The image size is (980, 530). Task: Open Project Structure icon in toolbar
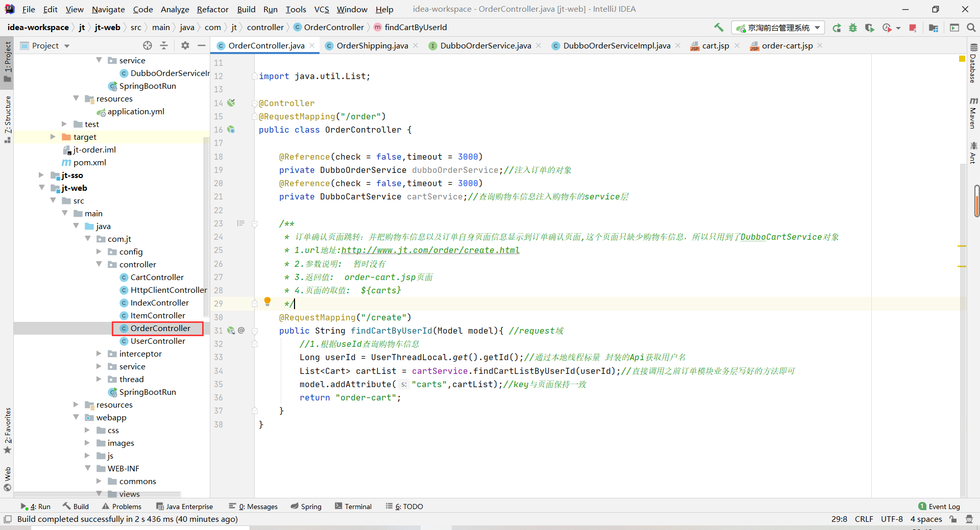(934, 28)
